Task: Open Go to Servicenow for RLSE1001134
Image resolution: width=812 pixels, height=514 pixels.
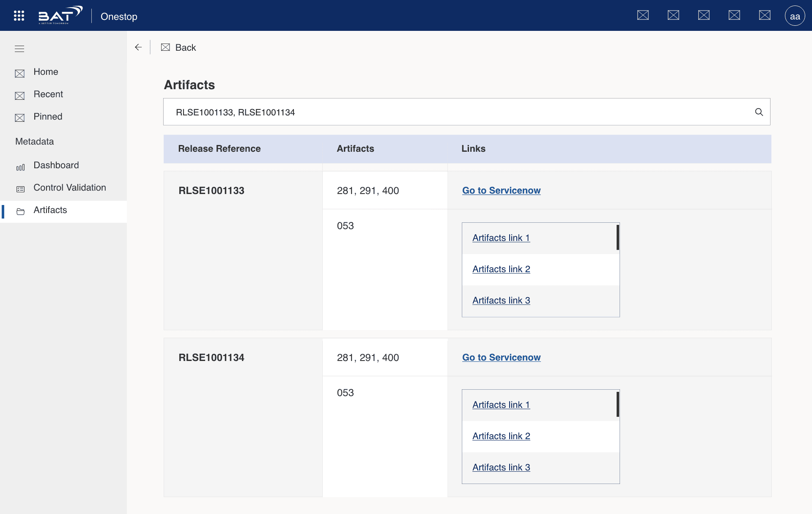Action: (501, 358)
